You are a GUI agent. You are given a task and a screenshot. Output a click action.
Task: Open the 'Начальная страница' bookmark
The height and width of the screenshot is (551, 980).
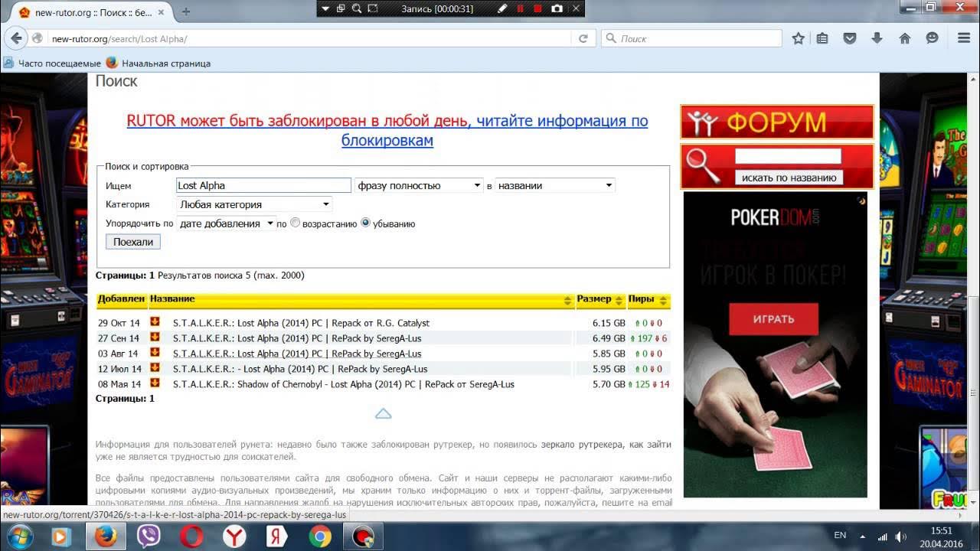tap(158, 64)
